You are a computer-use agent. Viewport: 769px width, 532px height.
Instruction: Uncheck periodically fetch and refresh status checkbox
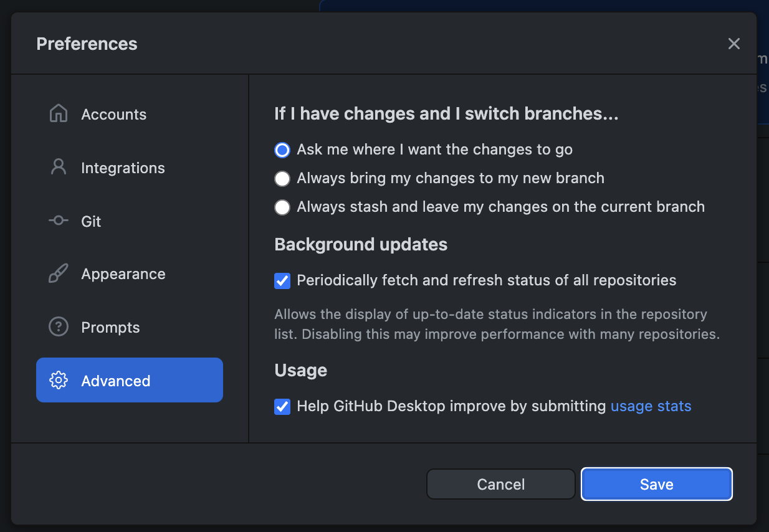pyautogui.click(x=282, y=281)
